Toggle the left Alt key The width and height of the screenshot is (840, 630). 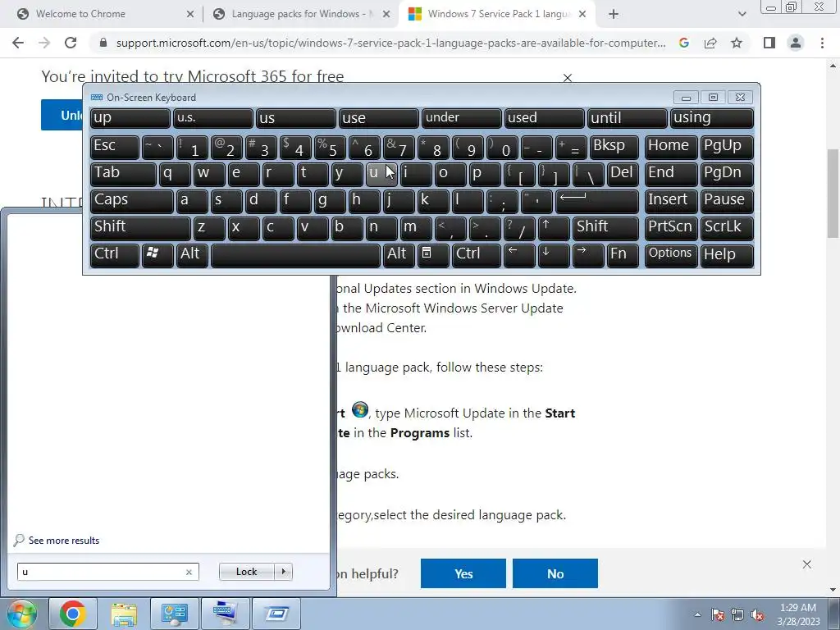(192, 255)
